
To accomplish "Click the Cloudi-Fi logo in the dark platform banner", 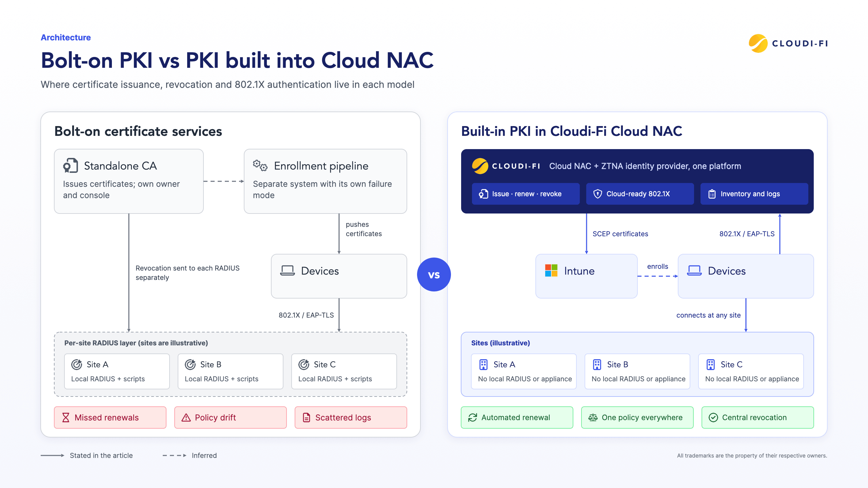I will tap(506, 166).
